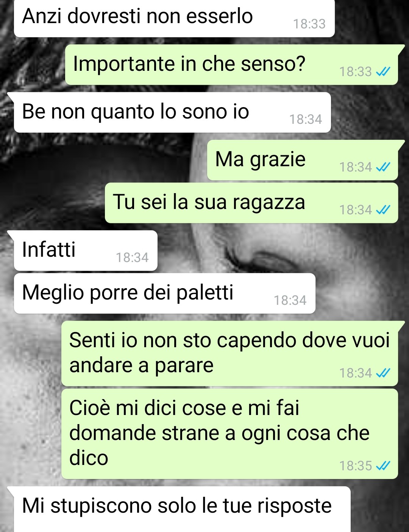This screenshot has height=532, width=409.
Task: Tap blue ticks next to 18:35 timestamp
Action: coord(383,466)
